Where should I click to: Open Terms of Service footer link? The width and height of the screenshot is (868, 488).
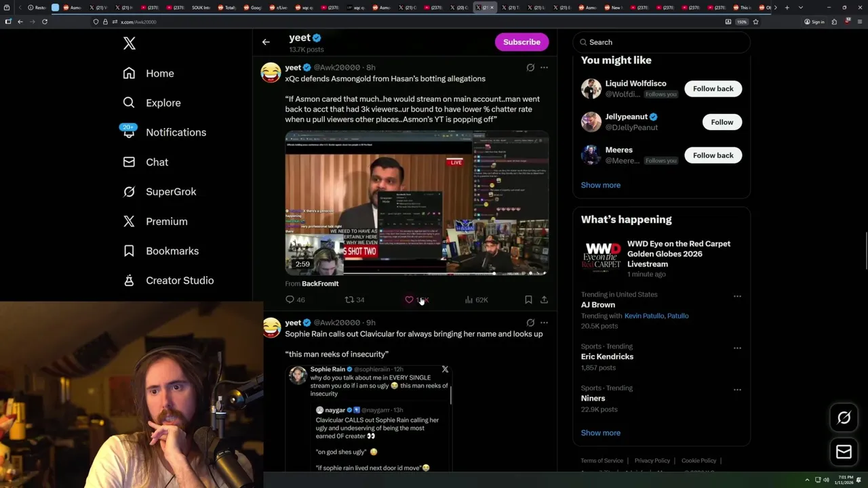pos(601,461)
